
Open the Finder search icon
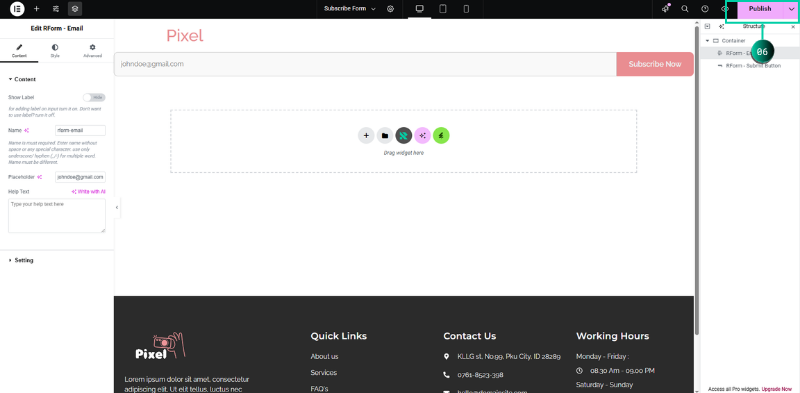coord(685,9)
